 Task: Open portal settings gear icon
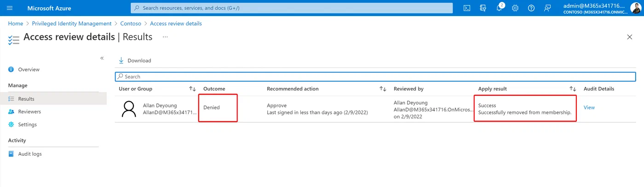(515, 8)
